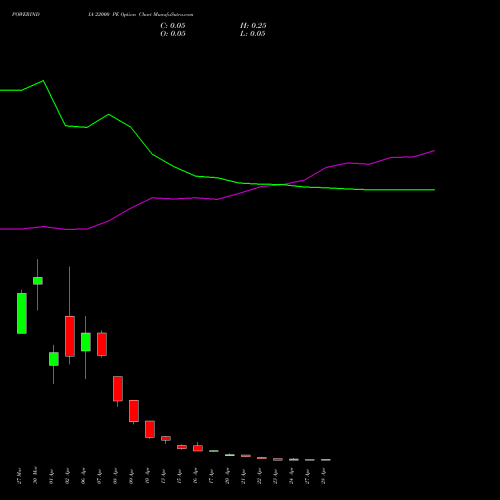Select the 28 Apr date label
The image size is (500, 500).
pos(323,476)
